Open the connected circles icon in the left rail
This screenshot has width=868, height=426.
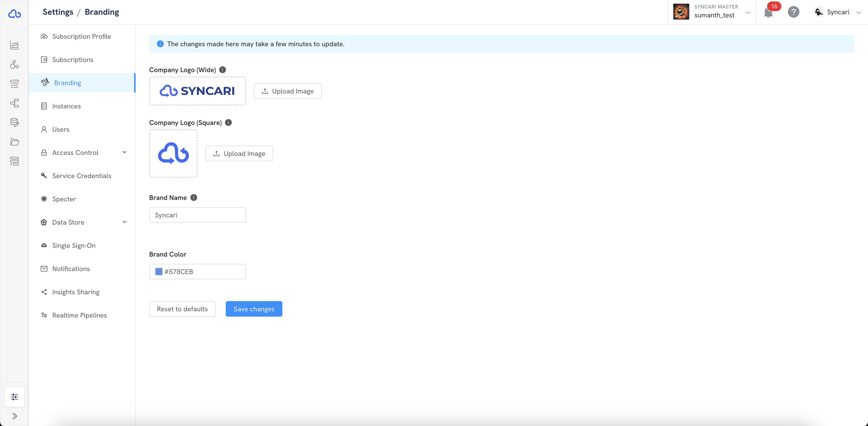(15, 64)
